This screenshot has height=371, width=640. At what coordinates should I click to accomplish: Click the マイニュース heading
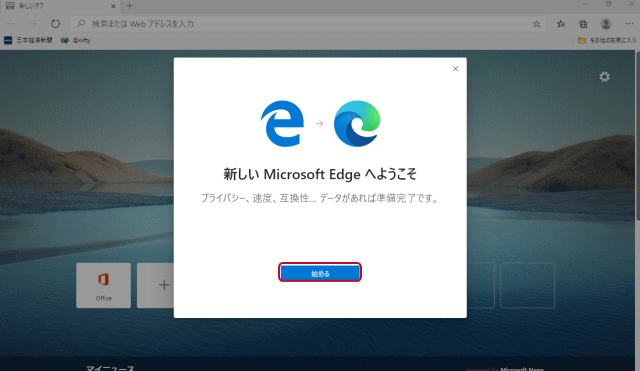coord(110,368)
